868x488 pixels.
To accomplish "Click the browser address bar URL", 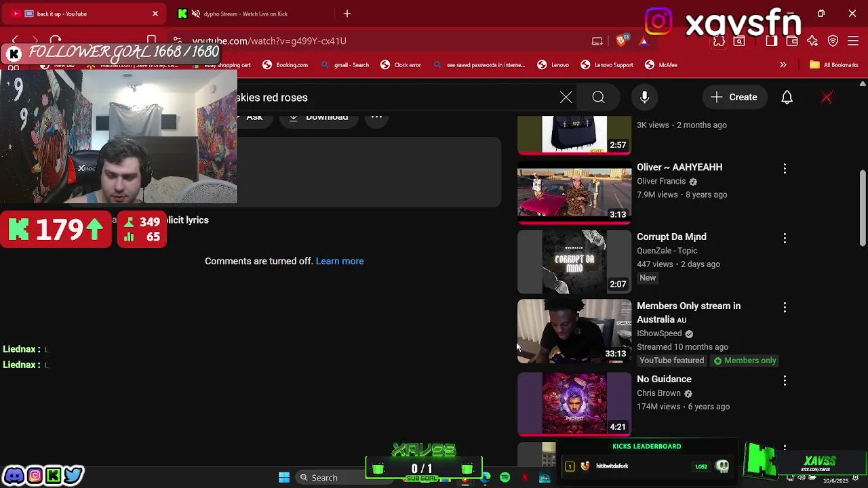I will tap(269, 41).
